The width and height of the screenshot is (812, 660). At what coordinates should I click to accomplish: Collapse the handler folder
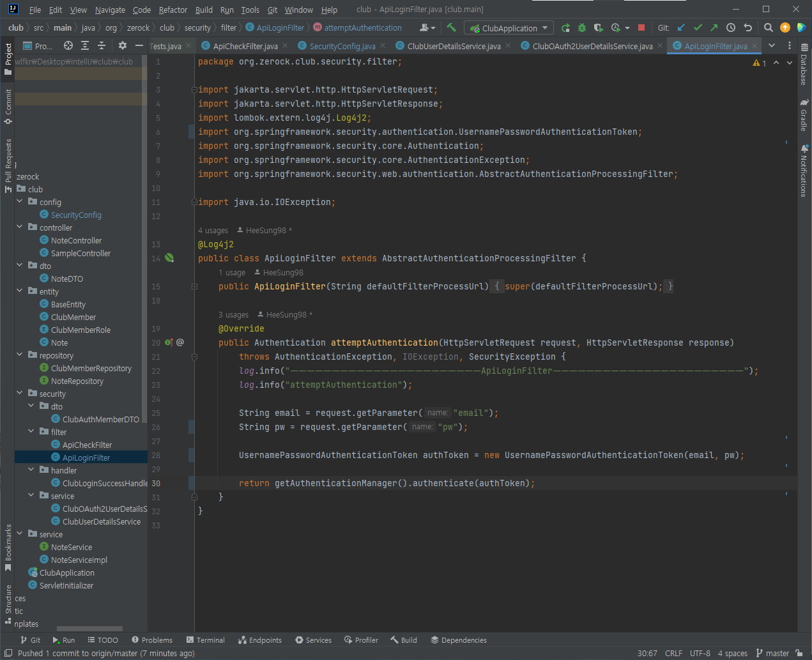pyautogui.click(x=31, y=470)
